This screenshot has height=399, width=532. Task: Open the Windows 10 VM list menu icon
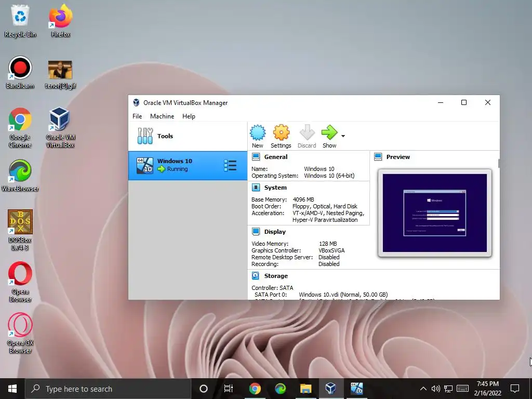click(230, 166)
